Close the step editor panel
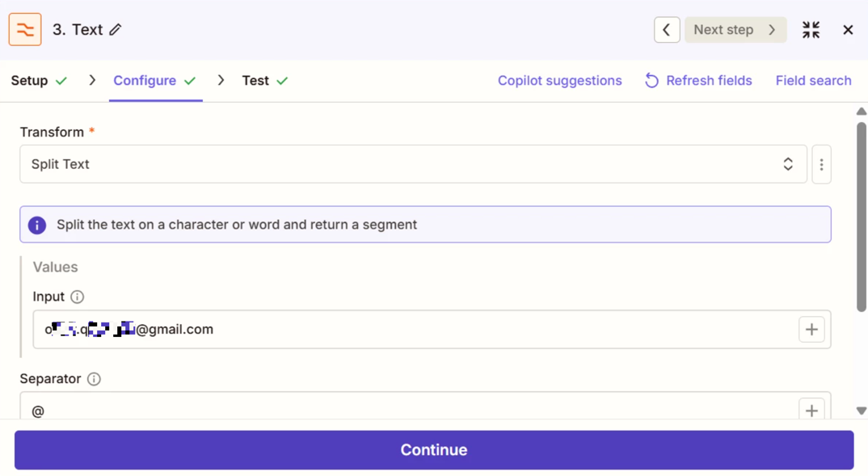 848,30
